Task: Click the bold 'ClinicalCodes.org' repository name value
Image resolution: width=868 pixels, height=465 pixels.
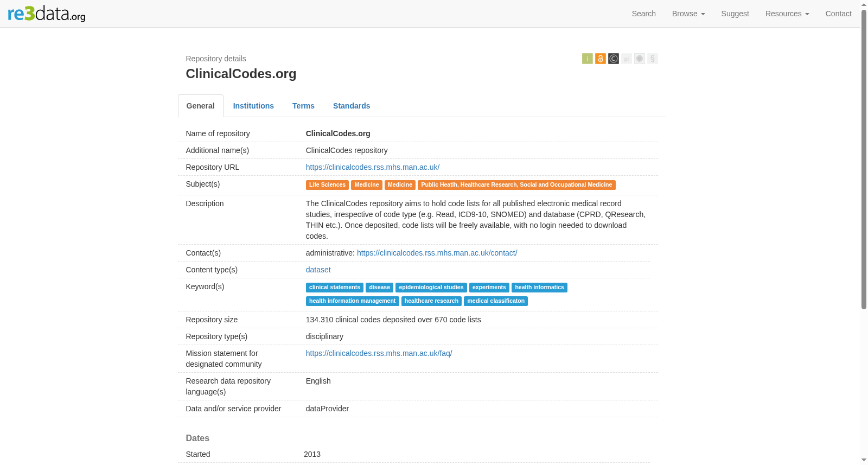Action: pyautogui.click(x=338, y=133)
